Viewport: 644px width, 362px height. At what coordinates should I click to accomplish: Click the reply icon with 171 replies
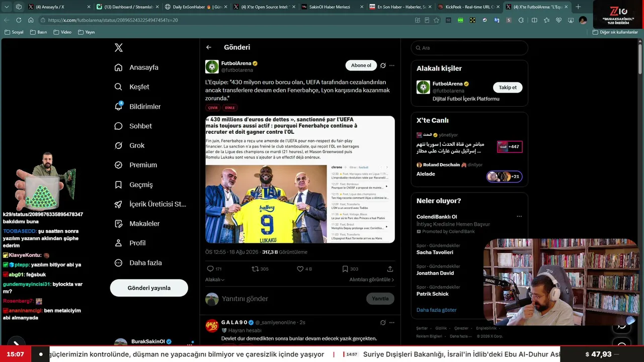[x=210, y=269]
